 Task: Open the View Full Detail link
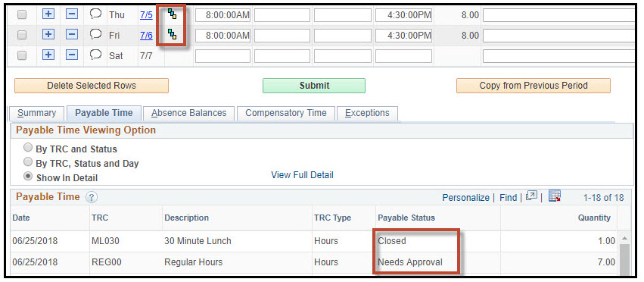coord(302,175)
